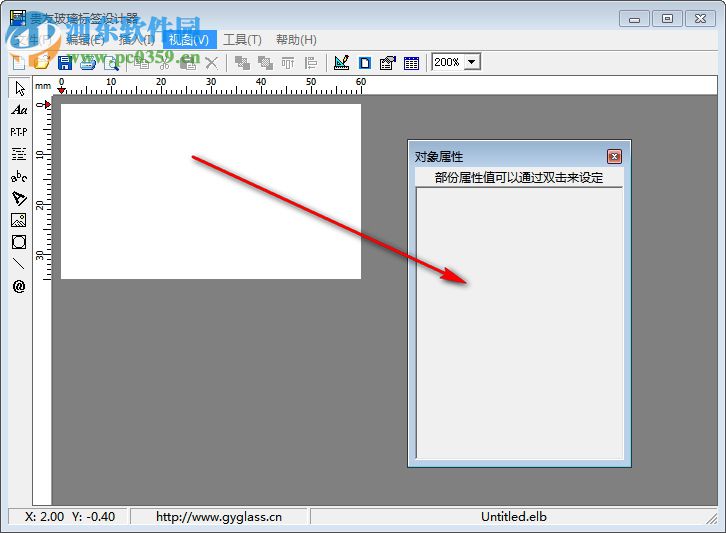Click the blue page setup icon
Viewport: 726px width, 533px height.
coord(365,63)
